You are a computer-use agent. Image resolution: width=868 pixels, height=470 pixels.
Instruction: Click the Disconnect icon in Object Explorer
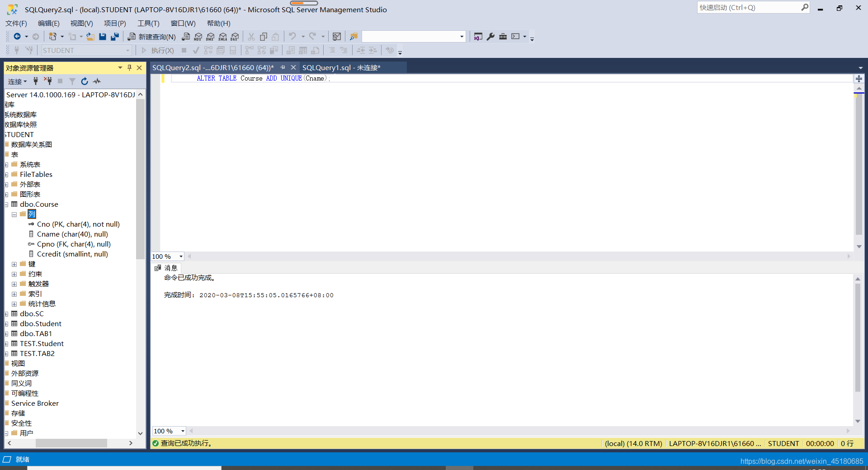point(48,81)
